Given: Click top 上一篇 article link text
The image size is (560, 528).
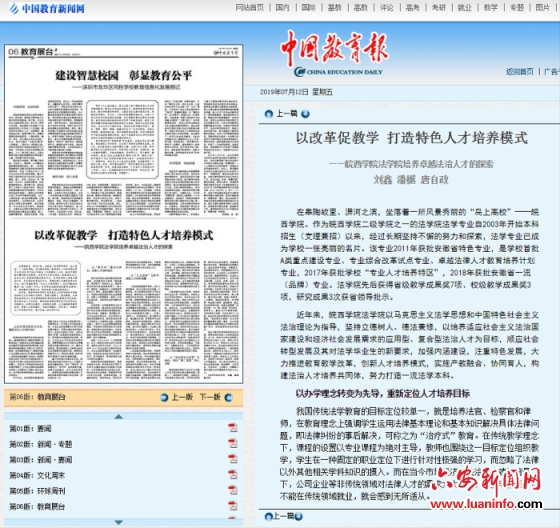Looking at the screenshot, I should [287, 114].
